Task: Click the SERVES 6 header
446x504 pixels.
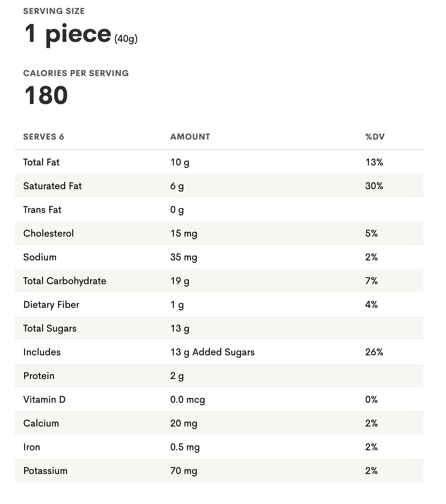Action: [x=44, y=137]
